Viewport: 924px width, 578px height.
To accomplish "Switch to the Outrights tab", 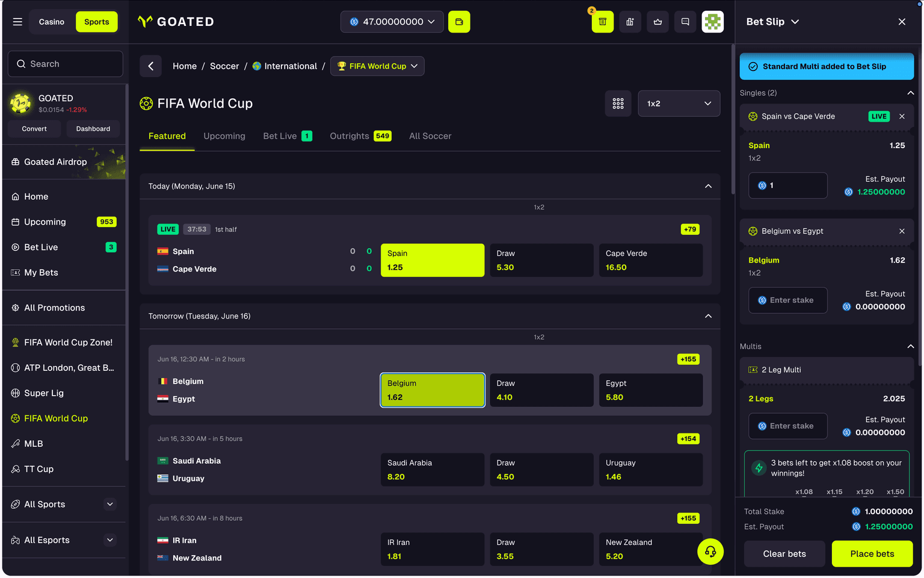I will click(360, 136).
